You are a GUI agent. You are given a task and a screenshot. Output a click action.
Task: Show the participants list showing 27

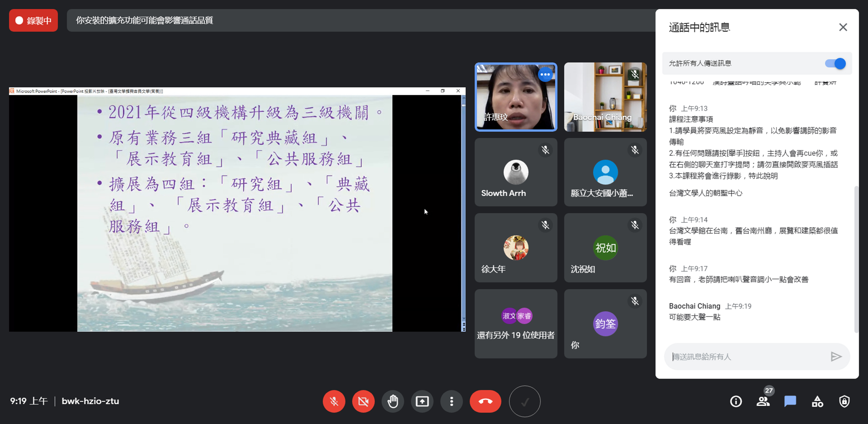click(763, 401)
